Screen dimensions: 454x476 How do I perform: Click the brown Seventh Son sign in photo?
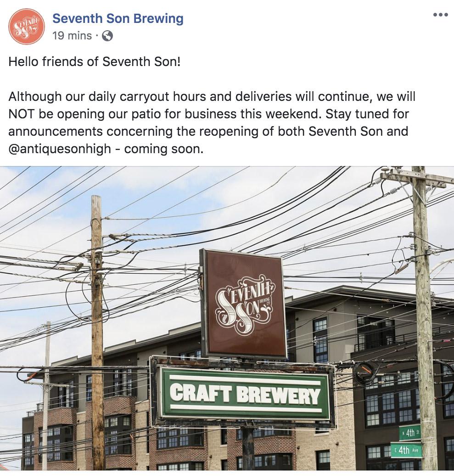click(x=243, y=304)
